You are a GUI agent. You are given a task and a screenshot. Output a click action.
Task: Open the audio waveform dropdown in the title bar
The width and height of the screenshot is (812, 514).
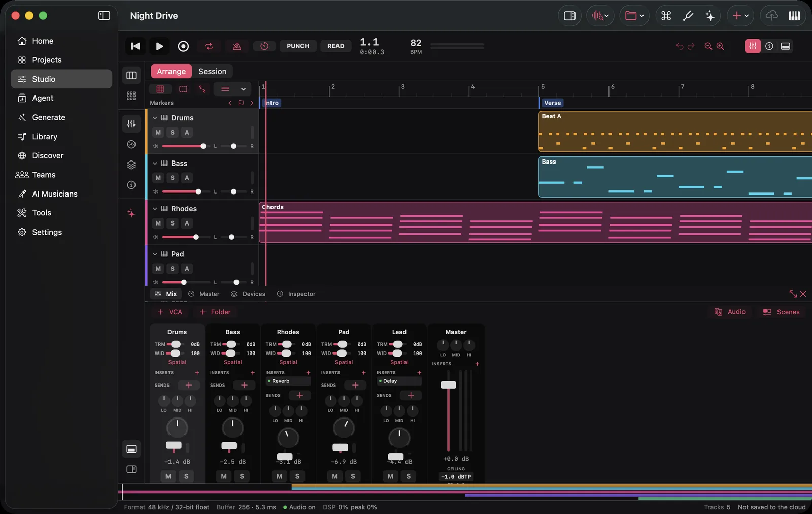point(600,16)
